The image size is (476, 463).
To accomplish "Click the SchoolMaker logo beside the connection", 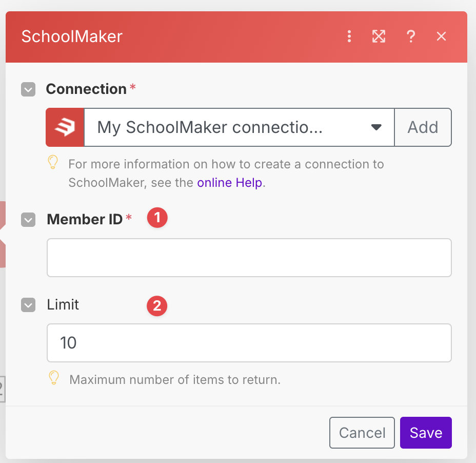I will [65, 127].
